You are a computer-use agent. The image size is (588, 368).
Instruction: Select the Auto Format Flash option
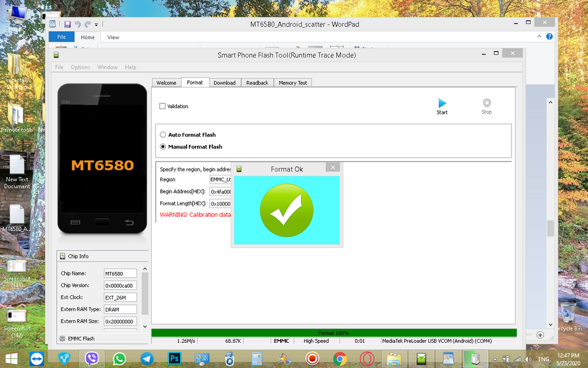(163, 135)
